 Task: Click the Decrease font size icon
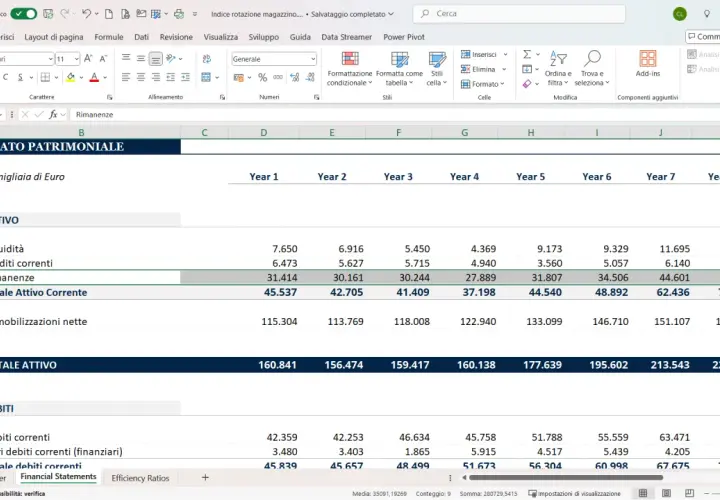[x=104, y=58]
